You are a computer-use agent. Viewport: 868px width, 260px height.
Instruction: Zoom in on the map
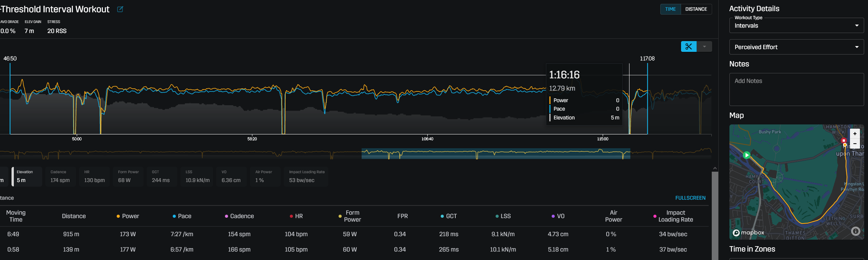[855, 134]
